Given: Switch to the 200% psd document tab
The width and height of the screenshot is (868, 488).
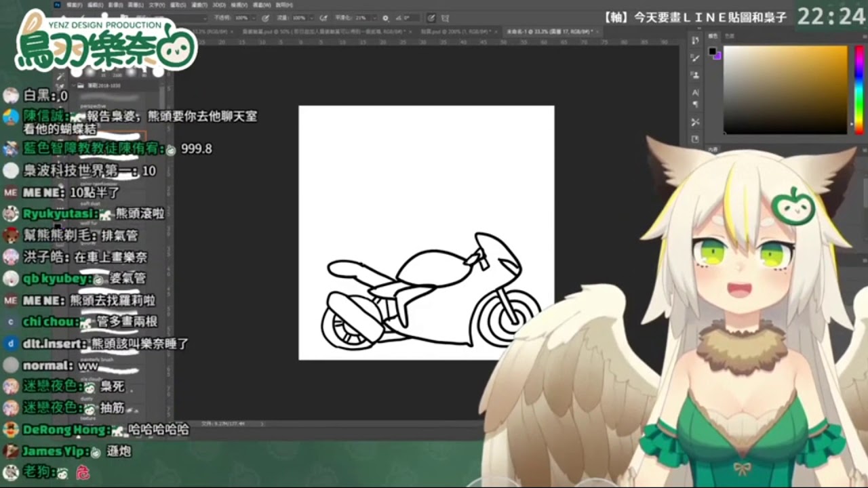Looking at the screenshot, I should [460, 31].
